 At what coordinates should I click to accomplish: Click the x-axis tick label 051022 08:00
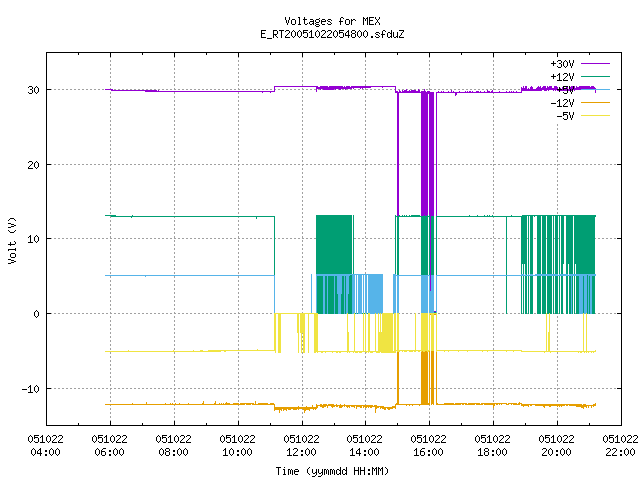point(173,446)
